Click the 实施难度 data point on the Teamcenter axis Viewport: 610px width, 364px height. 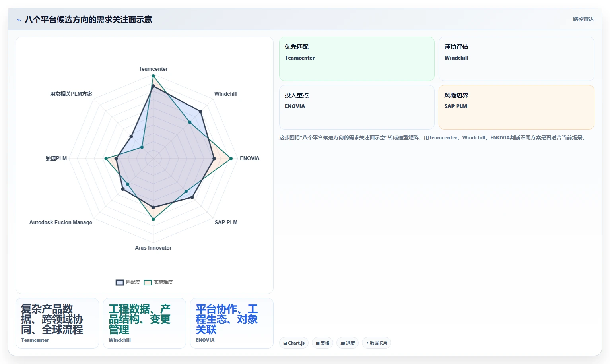tap(153, 76)
